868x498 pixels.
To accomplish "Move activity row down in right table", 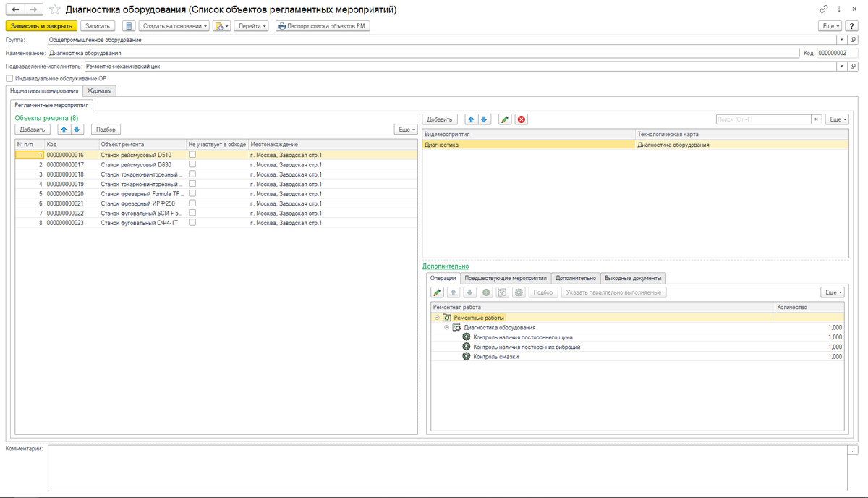I will coord(484,119).
